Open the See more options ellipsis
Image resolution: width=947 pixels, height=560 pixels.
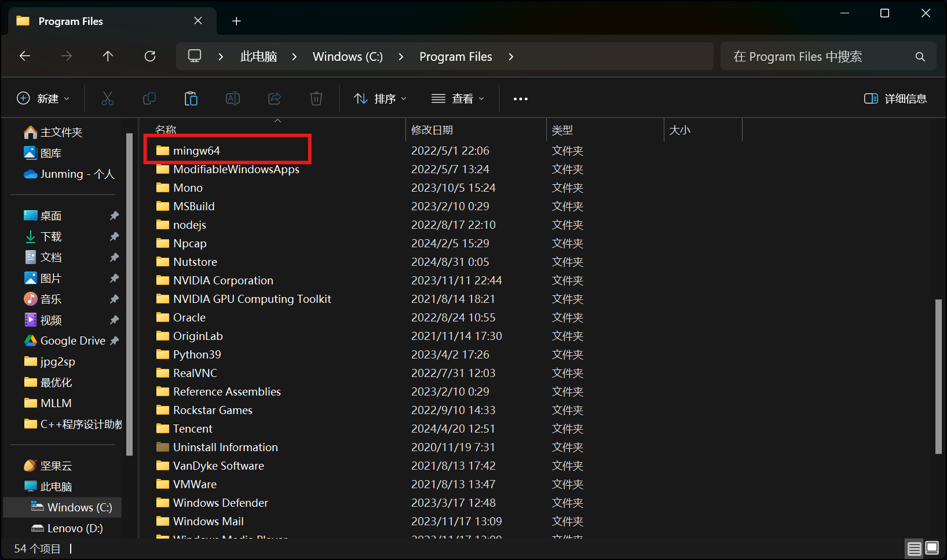[521, 99]
